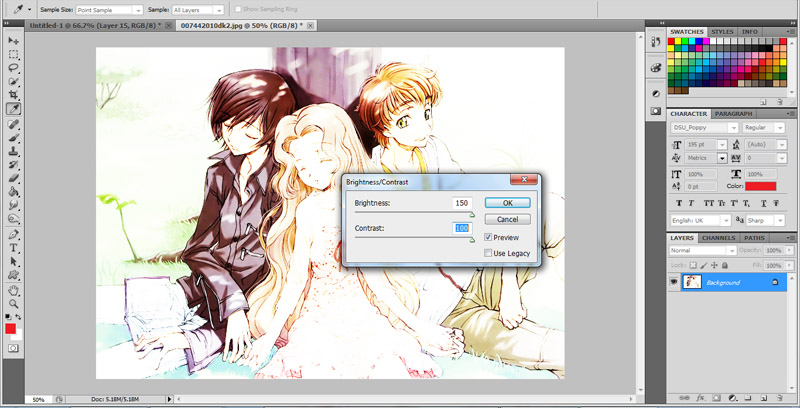Open the Color palette panel icon

point(656,67)
